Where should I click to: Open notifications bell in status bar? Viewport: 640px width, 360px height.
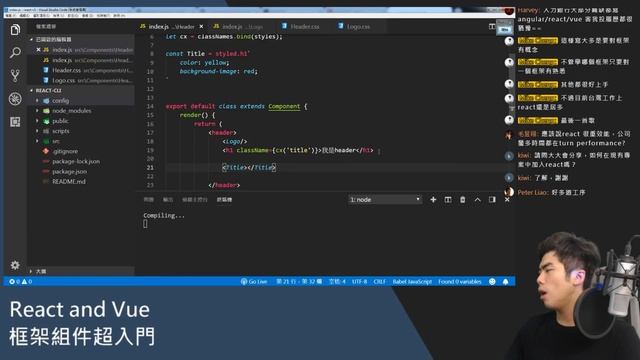(x=505, y=282)
